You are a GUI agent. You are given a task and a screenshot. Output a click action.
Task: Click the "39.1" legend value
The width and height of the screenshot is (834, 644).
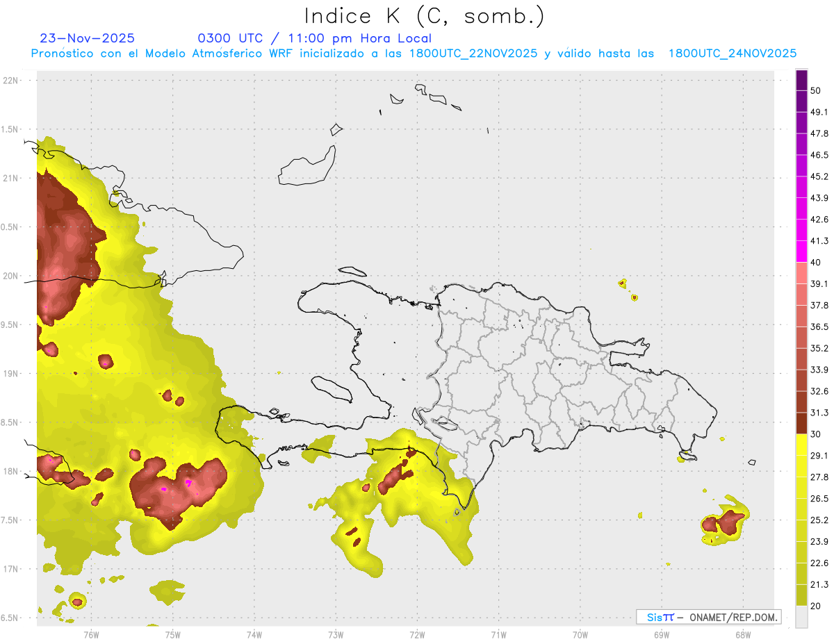coord(819,284)
